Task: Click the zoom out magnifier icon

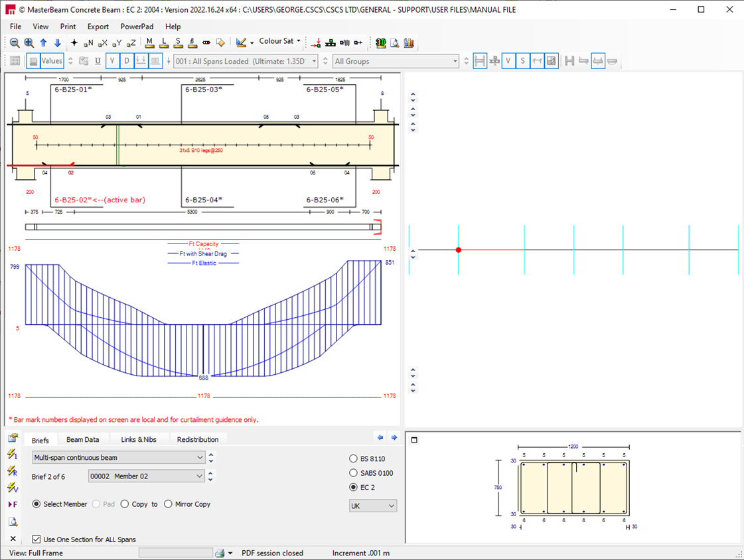Action: point(15,42)
